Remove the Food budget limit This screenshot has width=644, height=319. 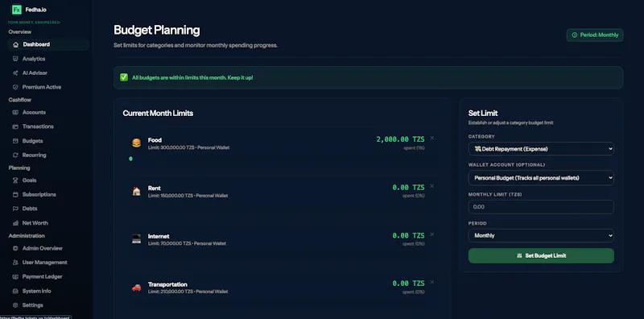[431, 138]
